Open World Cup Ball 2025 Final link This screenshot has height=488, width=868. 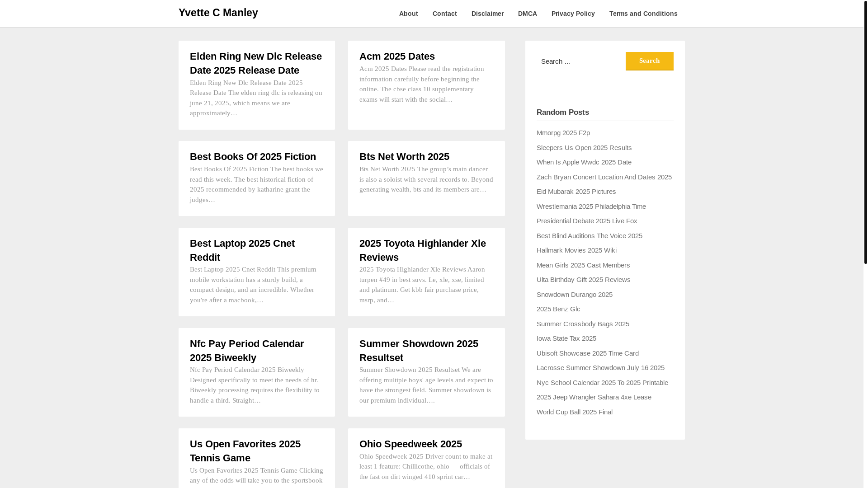click(575, 412)
